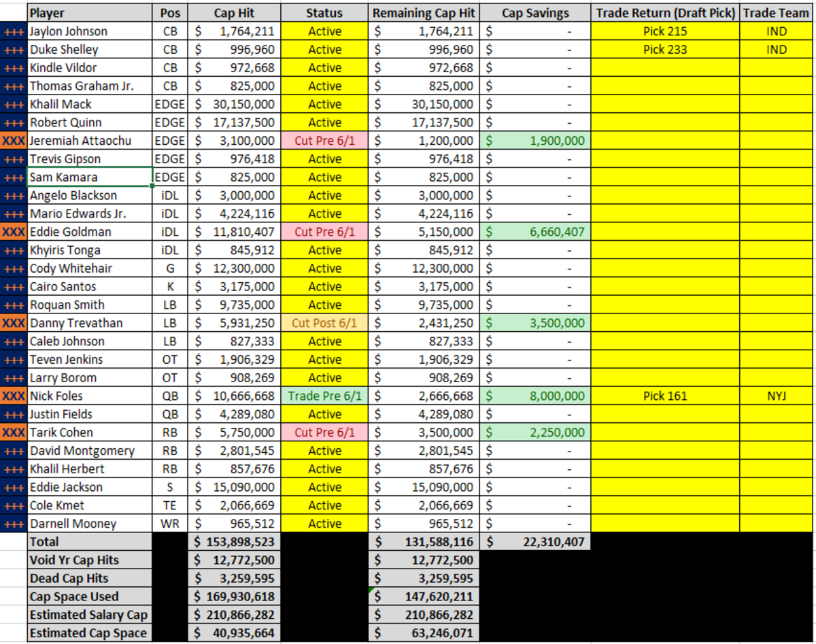Select Tarik Cohen's Cut Pre 6/1 status

[324, 433]
